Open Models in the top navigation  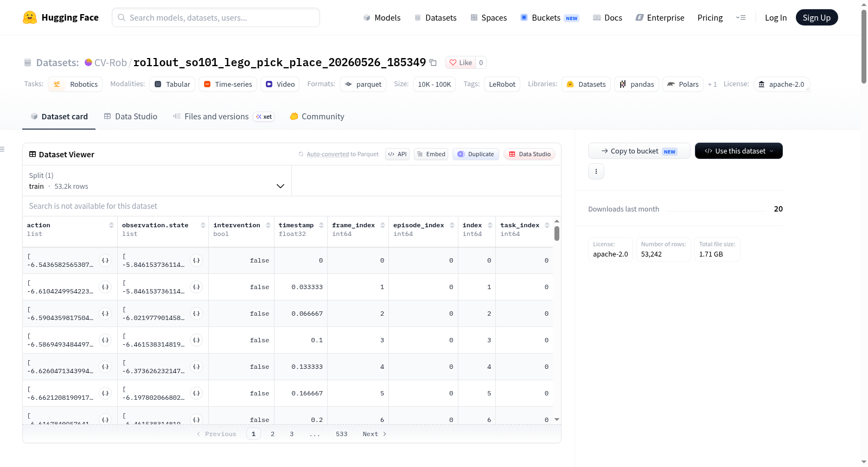(x=382, y=17)
